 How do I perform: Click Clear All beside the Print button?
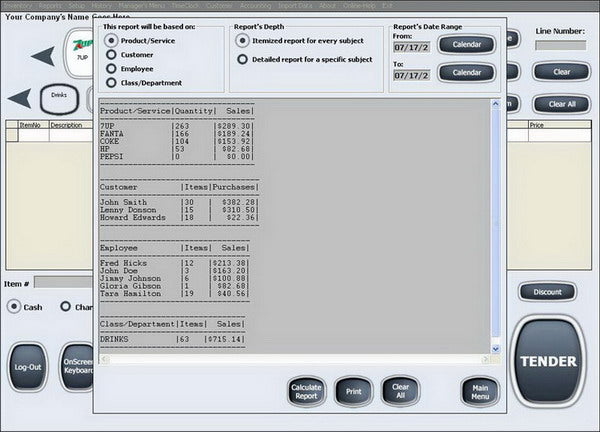tap(400, 391)
